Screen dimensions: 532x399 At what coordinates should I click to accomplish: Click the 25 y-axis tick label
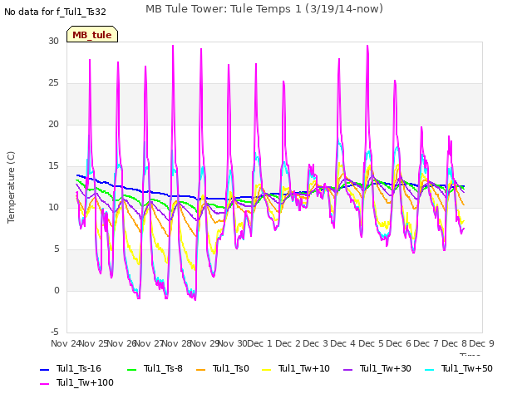tap(53, 83)
